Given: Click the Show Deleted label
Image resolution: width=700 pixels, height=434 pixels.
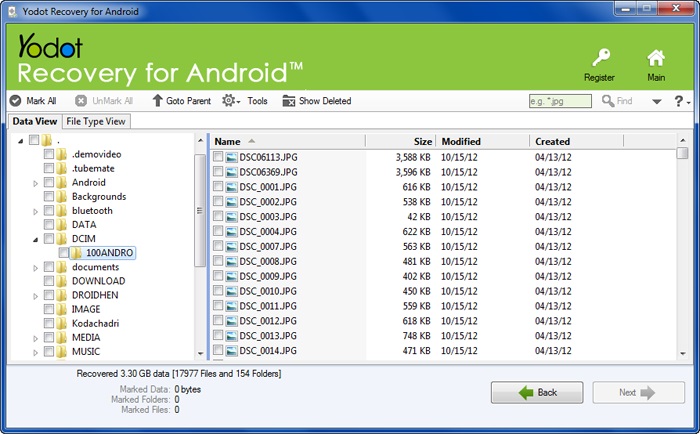Looking at the screenshot, I should tap(325, 101).
